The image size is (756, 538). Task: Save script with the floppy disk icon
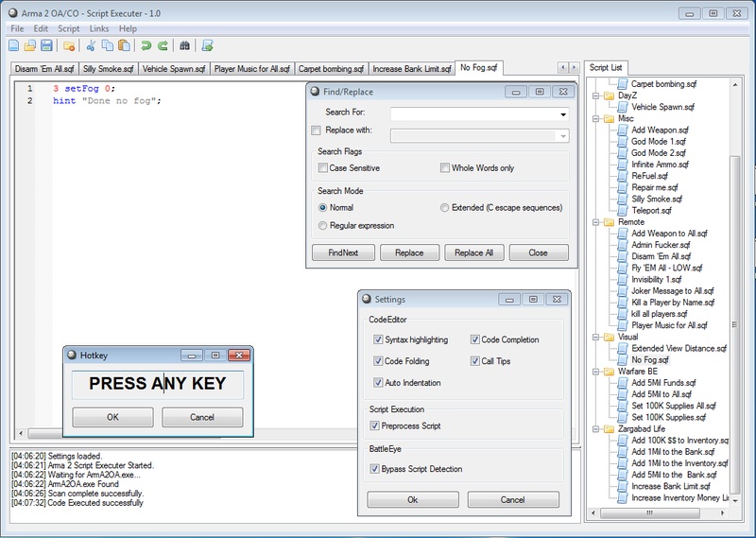coord(46,45)
